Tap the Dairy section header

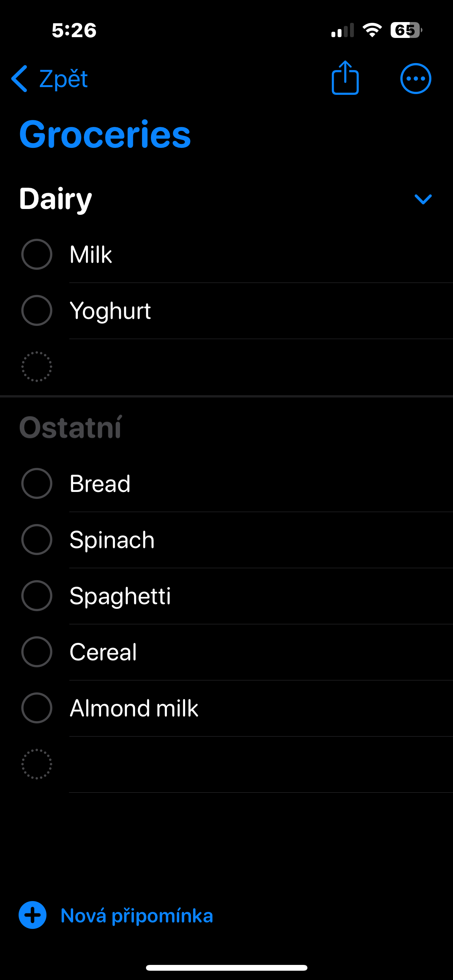pyautogui.click(x=56, y=199)
